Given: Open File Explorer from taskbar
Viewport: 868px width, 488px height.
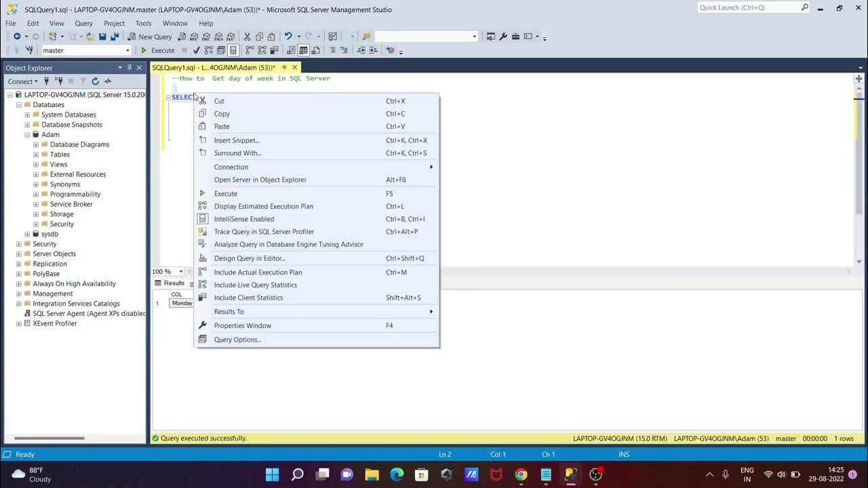Looking at the screenshot, I should (x=372, y=474).
